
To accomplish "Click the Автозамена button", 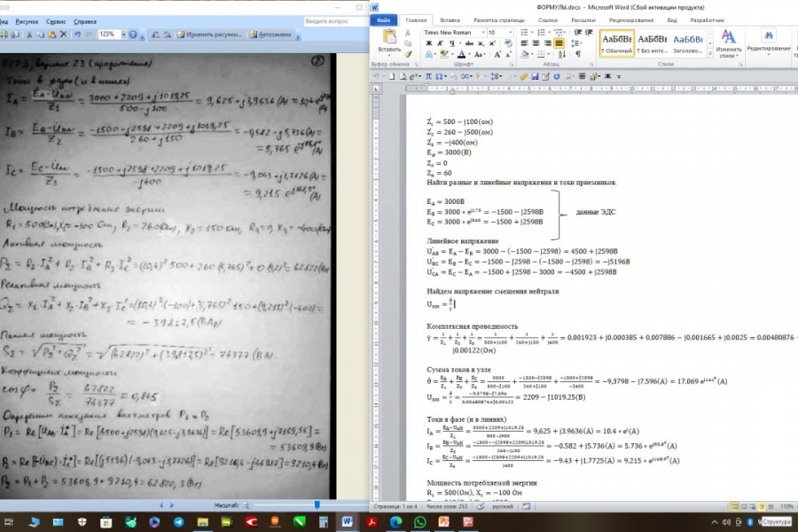I will [270, 35].
